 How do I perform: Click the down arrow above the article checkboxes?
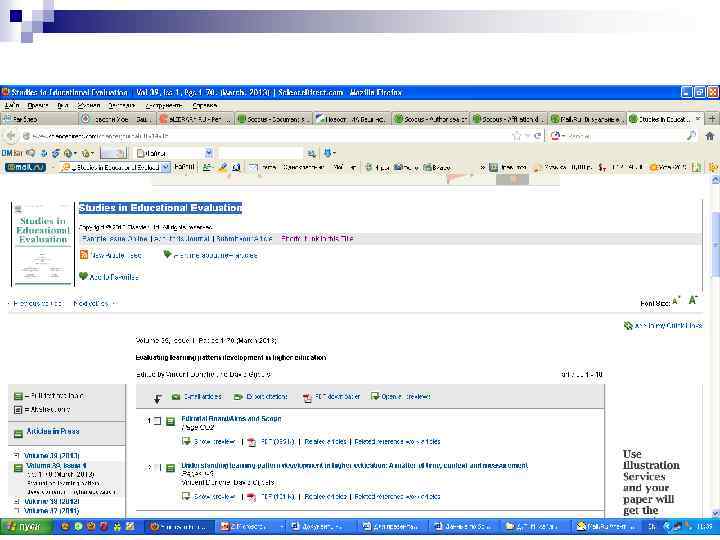click(157, 399)
